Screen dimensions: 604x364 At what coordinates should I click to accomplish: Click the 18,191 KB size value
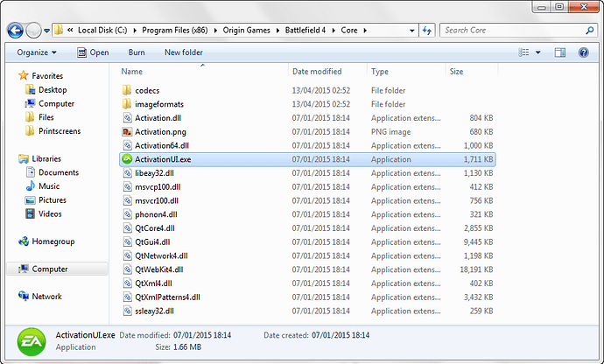[476, 269]
